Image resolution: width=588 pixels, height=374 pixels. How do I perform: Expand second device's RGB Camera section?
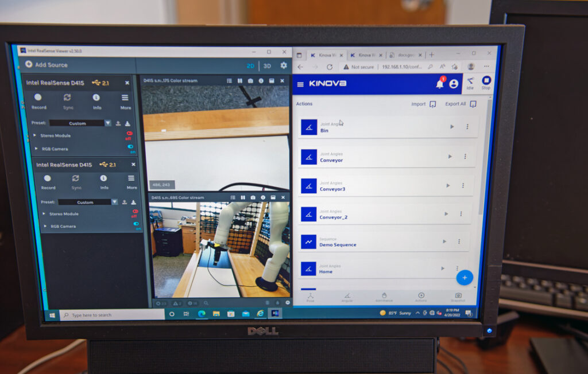point(45,226)
